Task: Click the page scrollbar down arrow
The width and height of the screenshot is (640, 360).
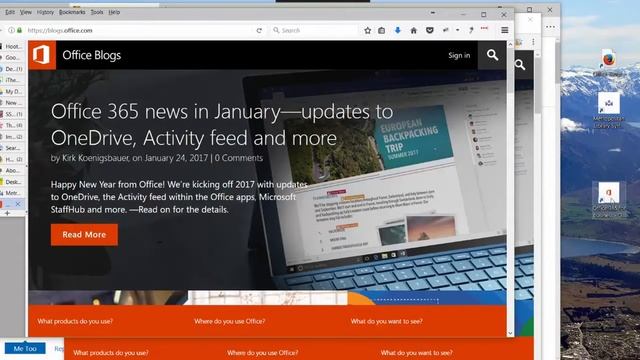Action: [x=510, y=333]
